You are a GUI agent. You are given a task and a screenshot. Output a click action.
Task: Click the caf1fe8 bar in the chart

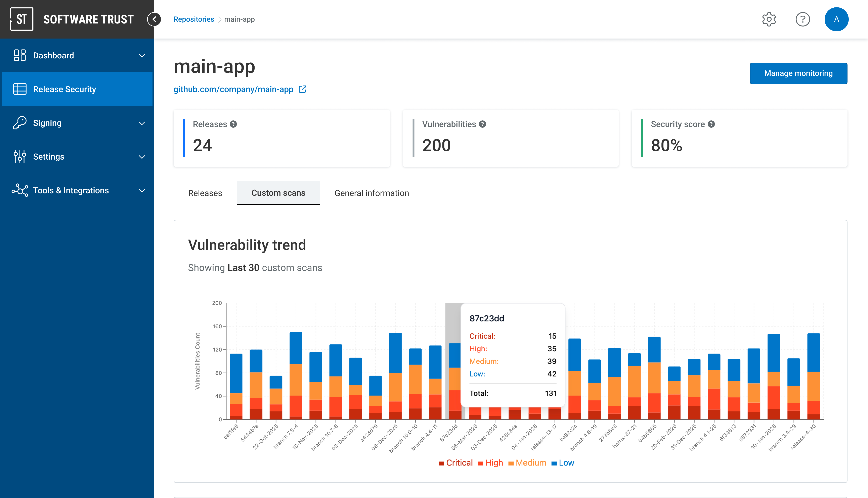tap(236, 387)
